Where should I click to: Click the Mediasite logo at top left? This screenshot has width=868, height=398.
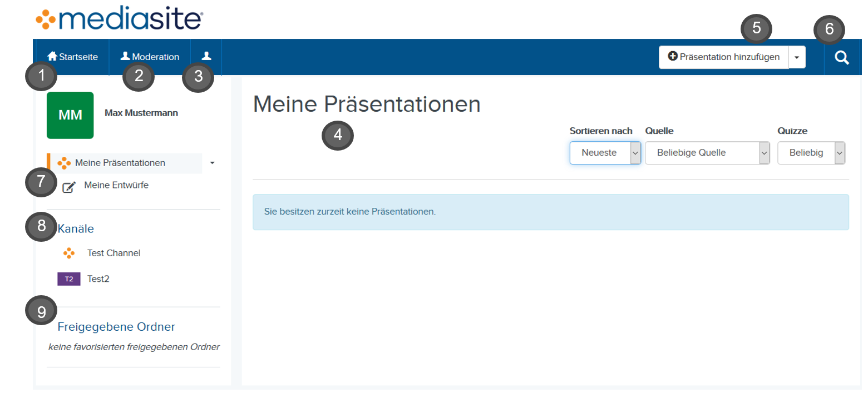(120, 18)
